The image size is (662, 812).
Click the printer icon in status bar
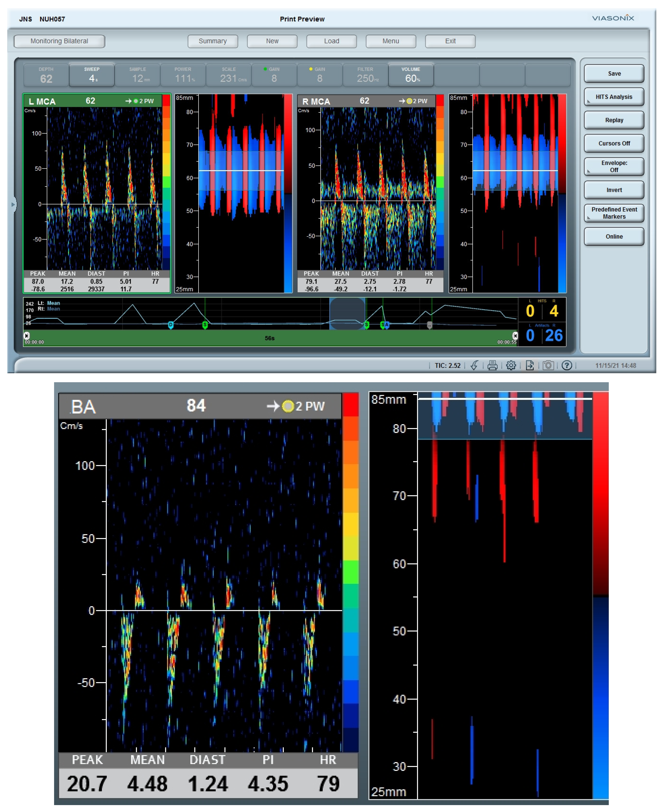(x=492, y=366)
